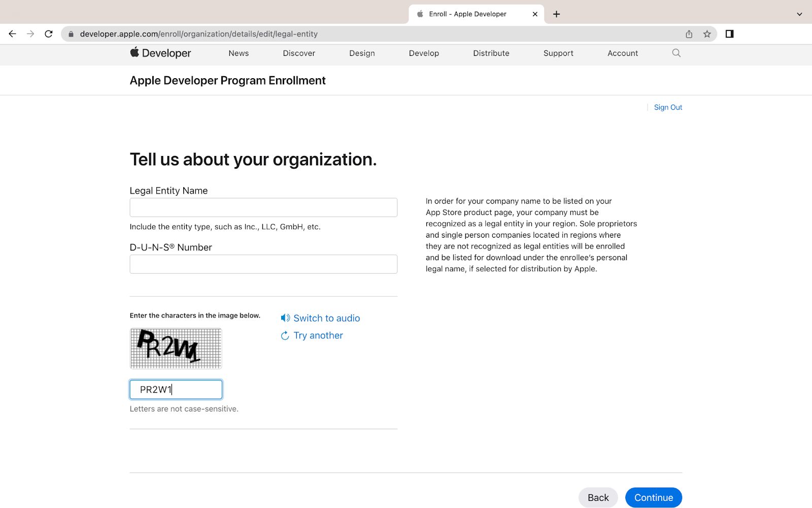Viewport: 812px width, 508px height.
Task: Click the captcha text input field
Action: click(x=176, y=390)
